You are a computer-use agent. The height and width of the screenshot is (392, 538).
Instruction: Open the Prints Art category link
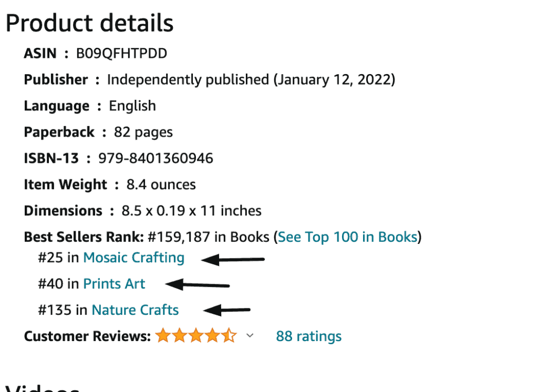[x=114, y=284]
